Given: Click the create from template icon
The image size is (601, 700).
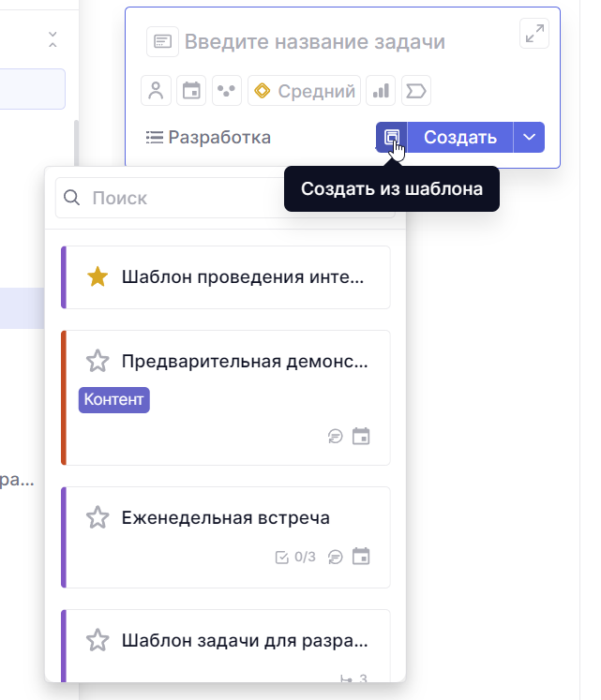Looking at the screenshot, I should [392, 138].
